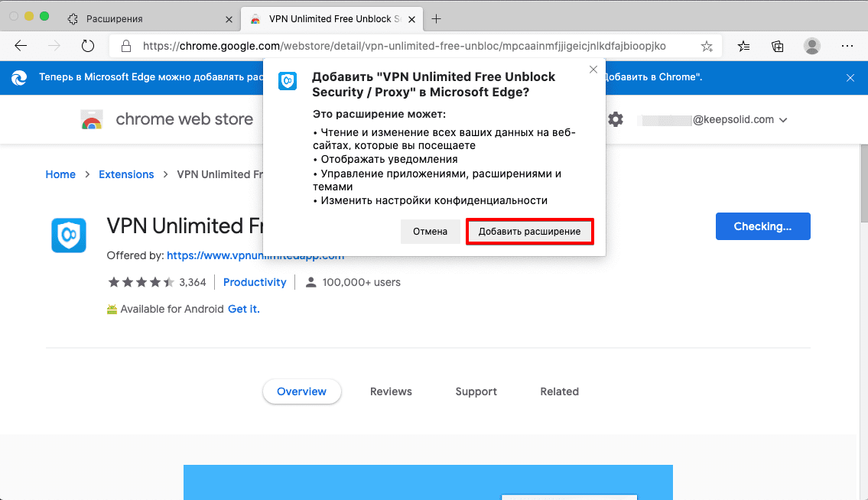Bookmark page with star icon in address bar

(x=707, y=46)
